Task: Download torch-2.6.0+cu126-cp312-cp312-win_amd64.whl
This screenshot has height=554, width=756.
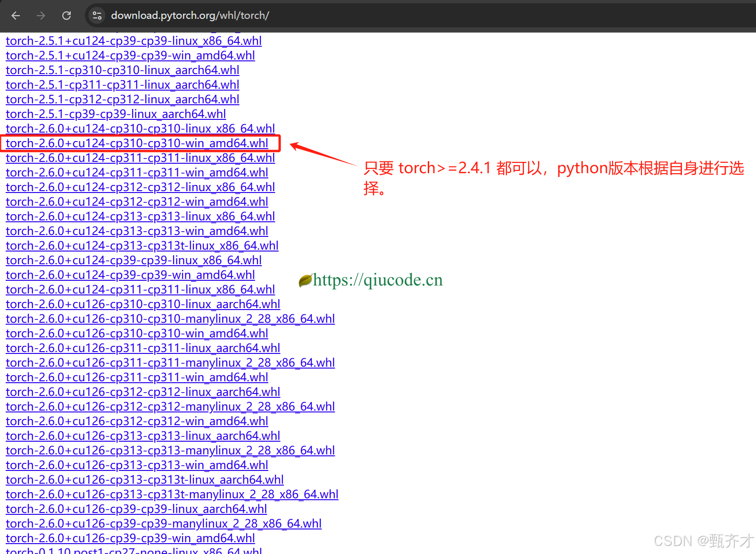Action: pyautogui.click(x=137, y=421)
